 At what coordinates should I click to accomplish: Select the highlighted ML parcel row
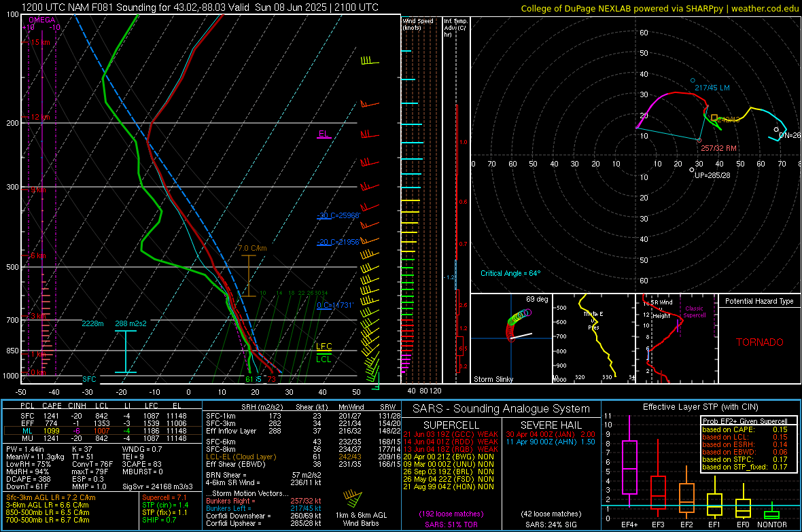pyautogui.click(x=103, y=431)
